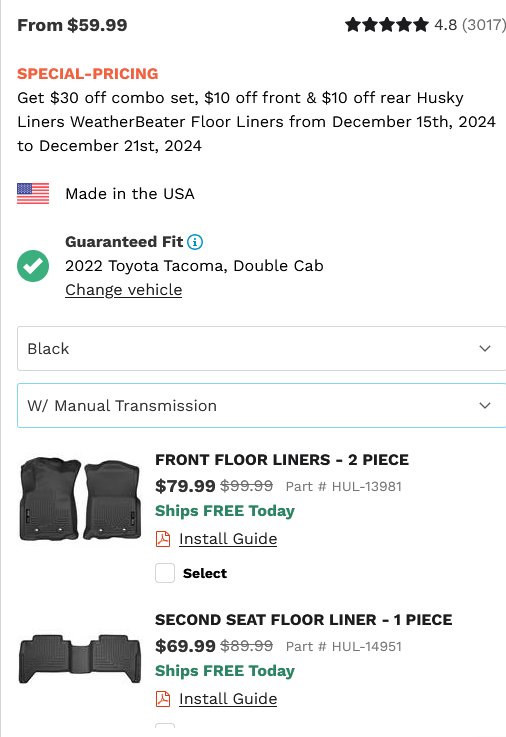Viewport: 506px width, 737px height.
Task: Open Install Guide for Front Floor Liners
Action: coord(228,539)
